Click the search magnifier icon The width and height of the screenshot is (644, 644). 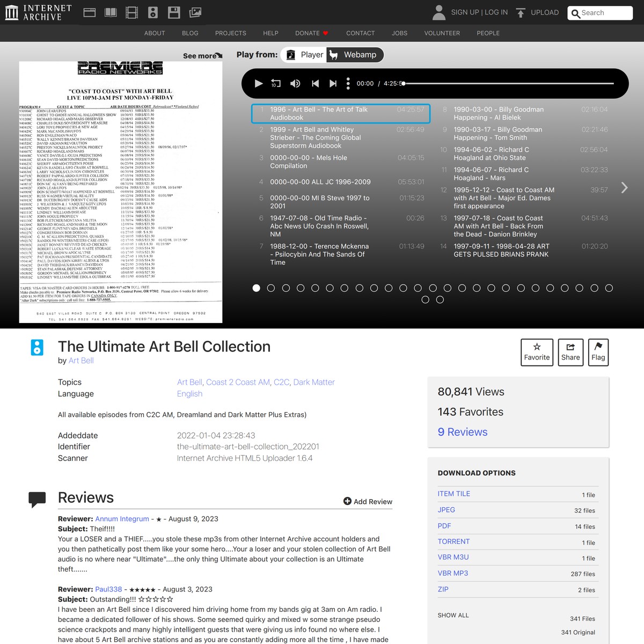pyautogui.click(x=576, y=13)
